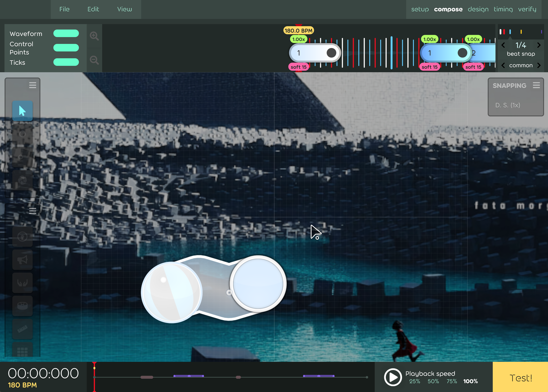Viewport: 548px width, 392px height.
Task: Switch to the compose screen
Action: click(448, 9)
